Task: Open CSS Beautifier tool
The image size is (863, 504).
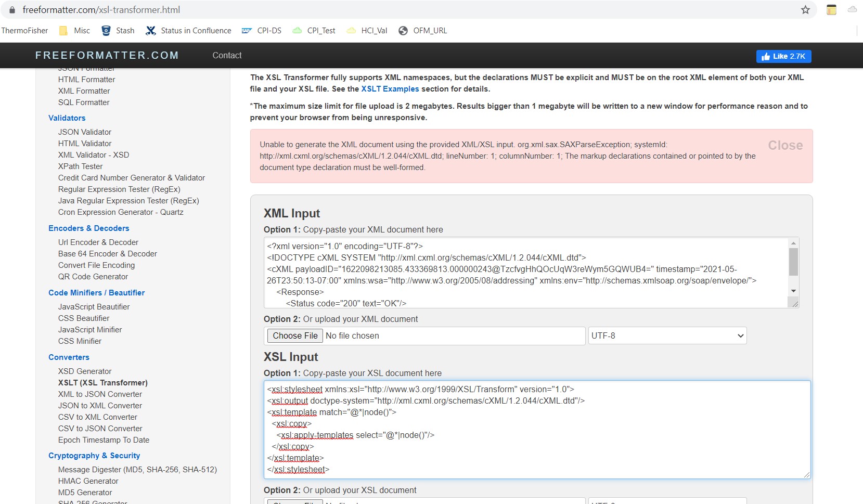Action: pos(84,318)
